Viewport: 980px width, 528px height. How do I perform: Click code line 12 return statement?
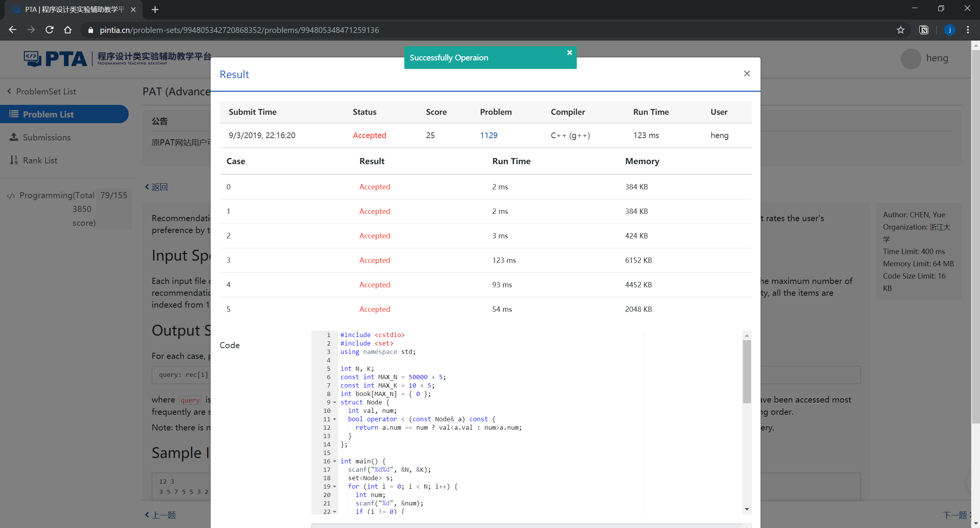[x=438, y=427]
